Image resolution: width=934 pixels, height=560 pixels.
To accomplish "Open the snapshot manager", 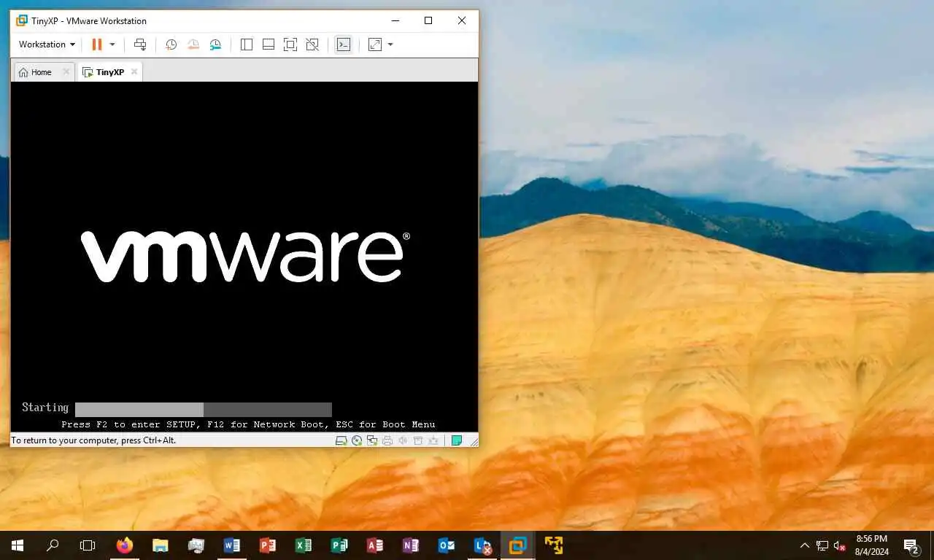I will pyautogui.click(x=215, y=44).
